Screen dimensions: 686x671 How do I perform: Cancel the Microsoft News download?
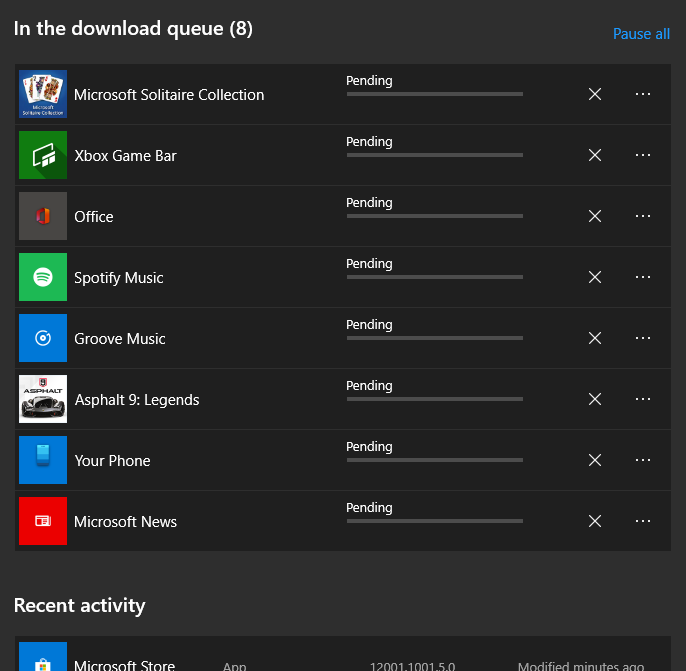pos(595,521)
